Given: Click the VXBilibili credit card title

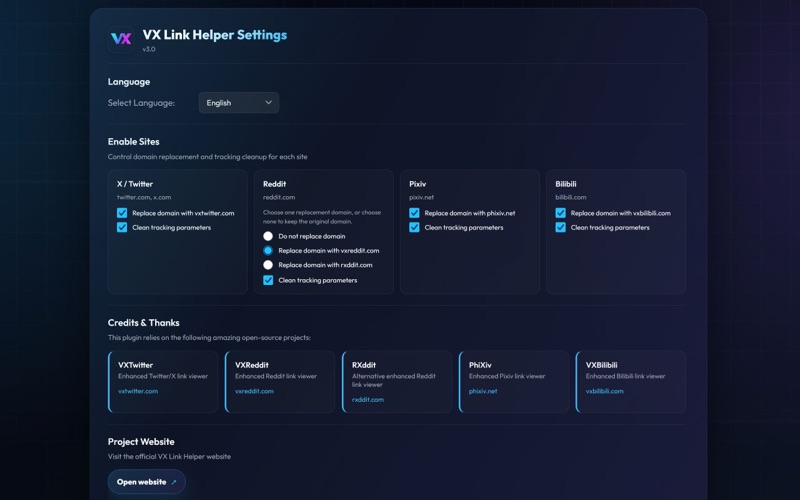Looking at the screenshot, I should (x=602, y=365).
